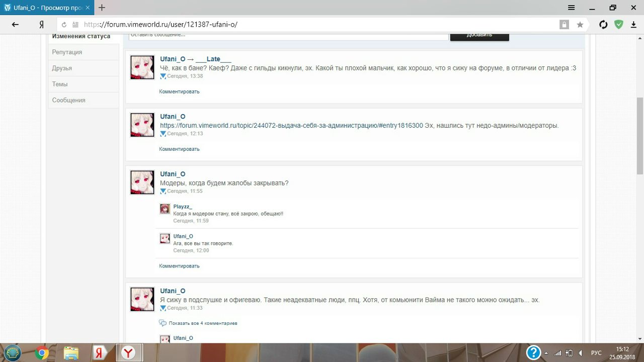Viewport: 644px width, 362px height.
Task: Open the forum topic link about администрацию
Action: pos(291,126)
